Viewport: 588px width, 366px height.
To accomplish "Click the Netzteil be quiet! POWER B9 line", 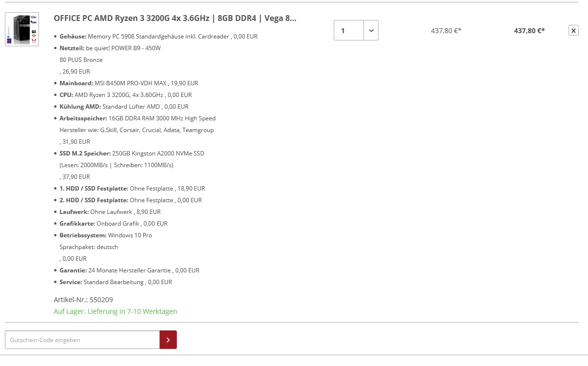I will coord(110,48).
